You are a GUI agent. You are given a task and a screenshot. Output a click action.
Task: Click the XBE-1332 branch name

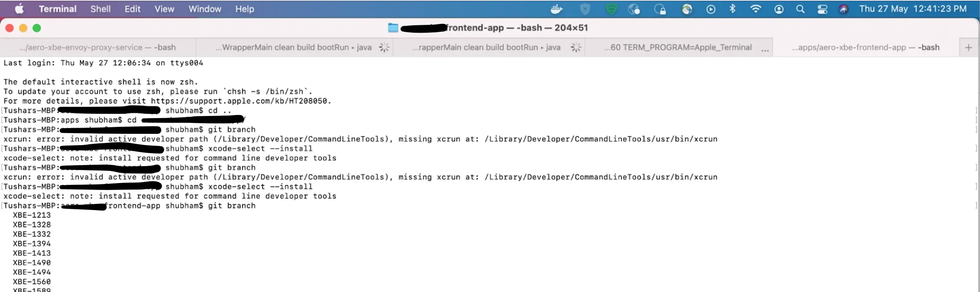32,234
